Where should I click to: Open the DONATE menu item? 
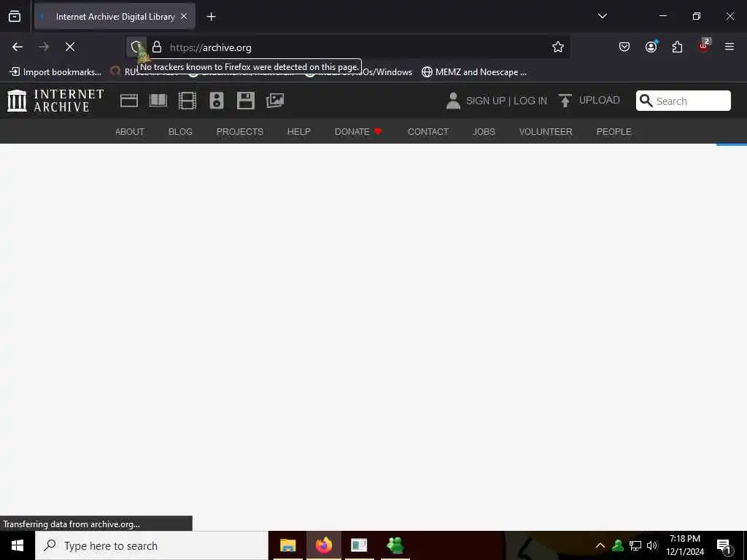[x=358, y=132]
